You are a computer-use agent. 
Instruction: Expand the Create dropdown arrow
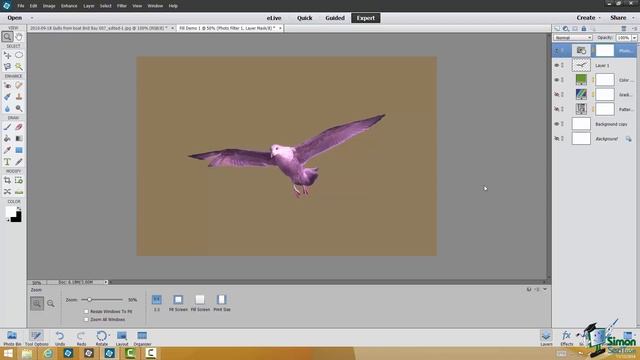pos(600,18)
